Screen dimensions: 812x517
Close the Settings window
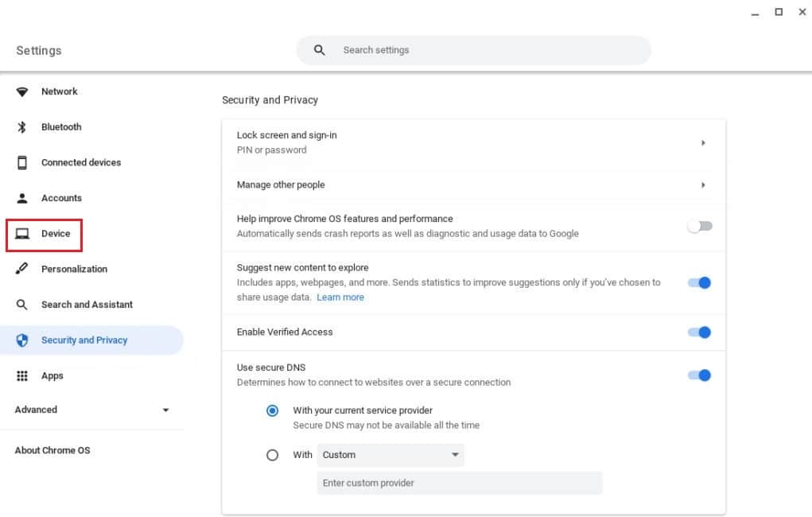click(x=802, y=12)
